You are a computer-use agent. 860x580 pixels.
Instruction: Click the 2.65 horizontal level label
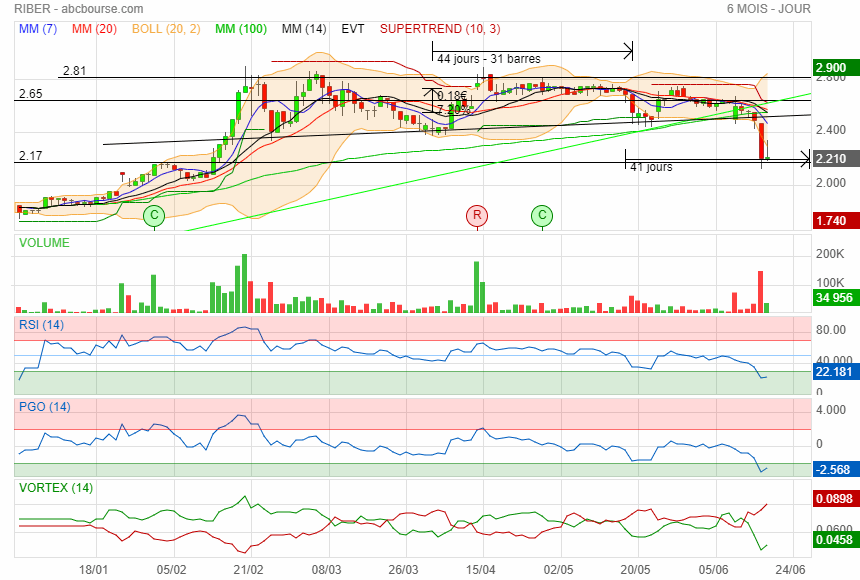(31, 94)
